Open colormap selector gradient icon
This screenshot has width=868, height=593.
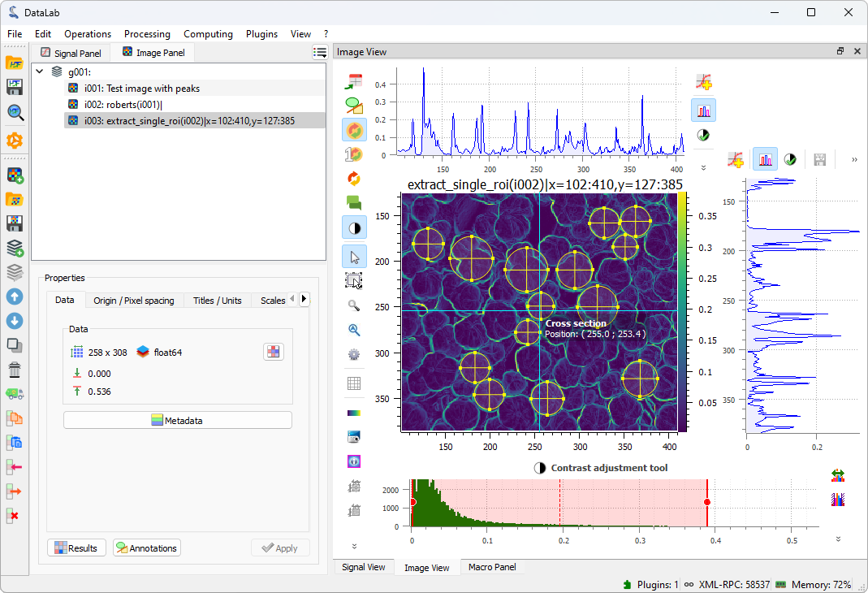[354, 413]
